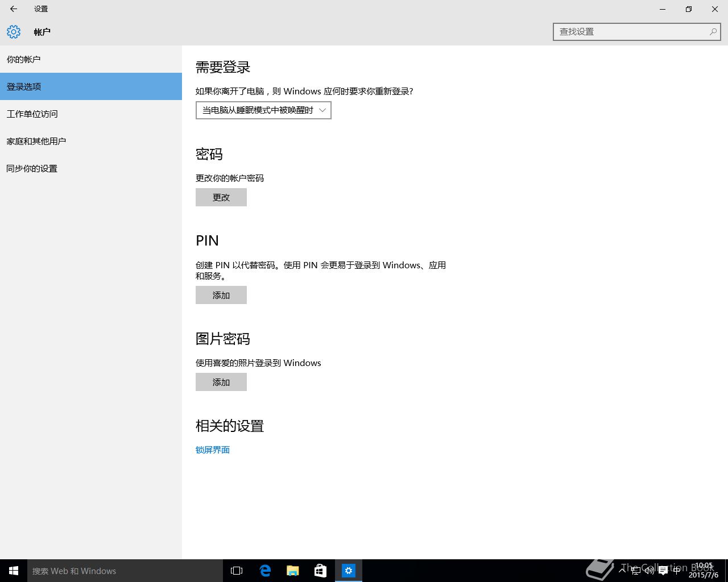The height and width of the screenshot is (582, 728).
Task: Click the 帐户 title in header
Action: [x=42, y=32]
